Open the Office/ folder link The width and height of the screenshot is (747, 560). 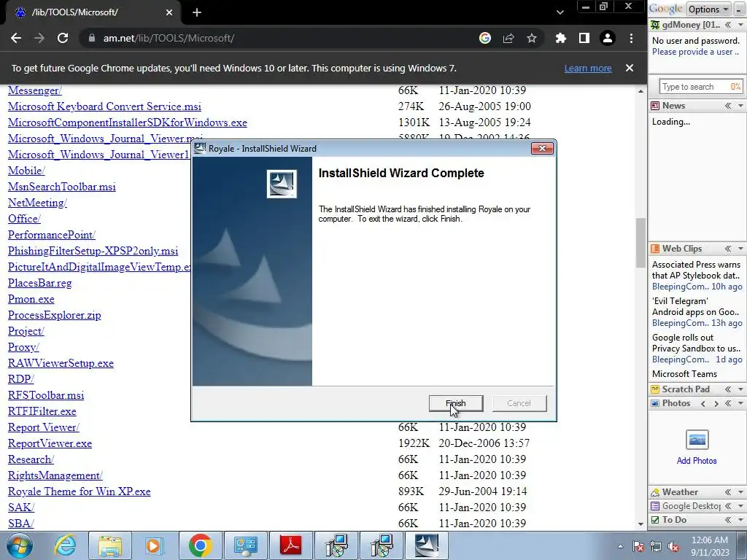(24, 219)
